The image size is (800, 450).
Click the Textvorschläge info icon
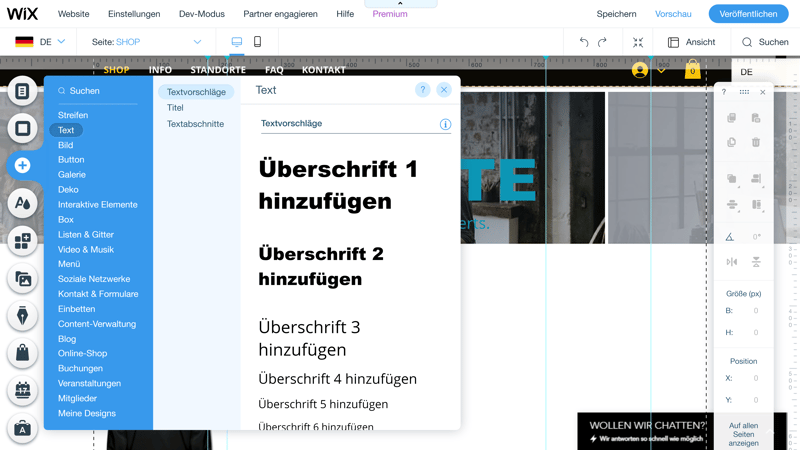(x=445, y=124)
